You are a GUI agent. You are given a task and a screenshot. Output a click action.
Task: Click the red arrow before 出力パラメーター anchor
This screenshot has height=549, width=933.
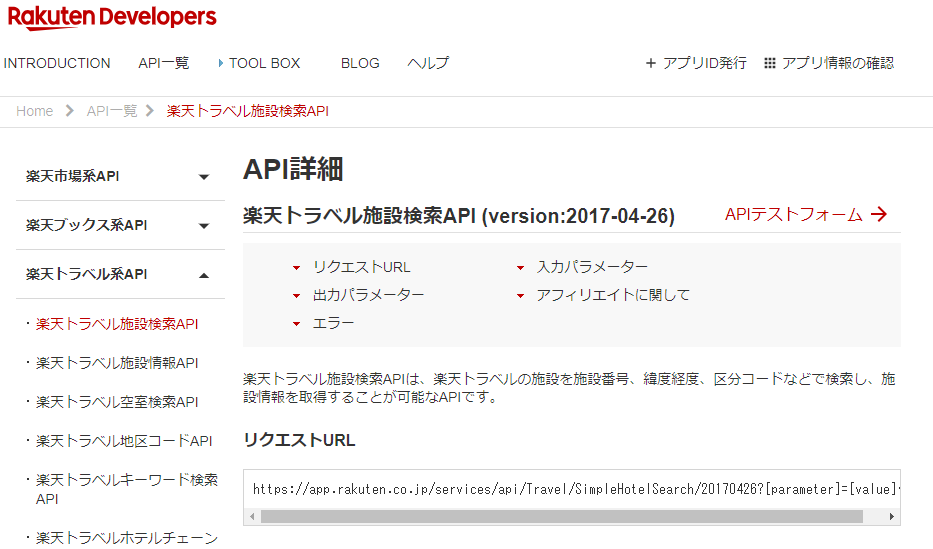(296, 296)
